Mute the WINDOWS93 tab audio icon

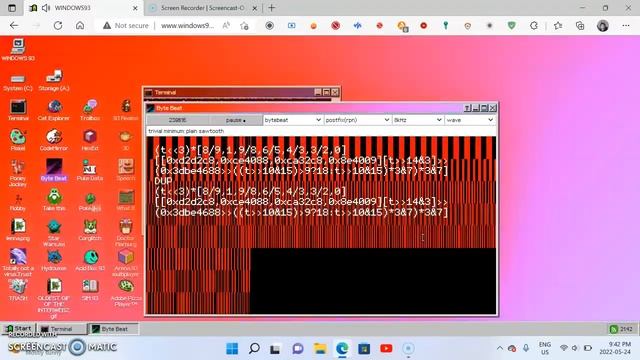click(x=45, y=8)
